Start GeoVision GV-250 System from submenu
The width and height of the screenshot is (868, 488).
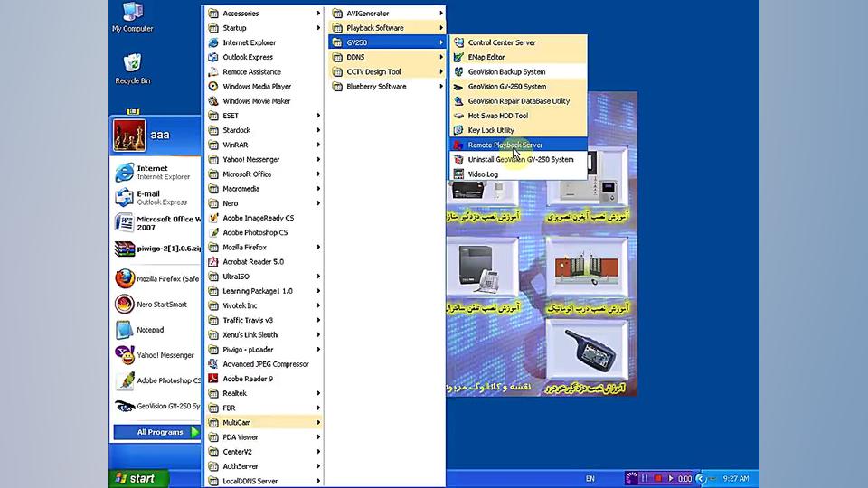(518, 87)
